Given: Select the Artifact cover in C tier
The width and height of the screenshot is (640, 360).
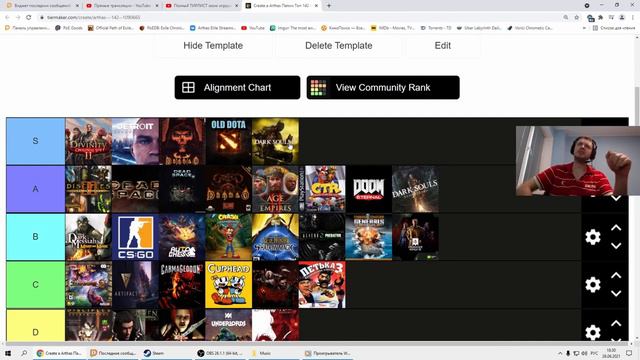Looking at the screenshot, I should 136,284.
